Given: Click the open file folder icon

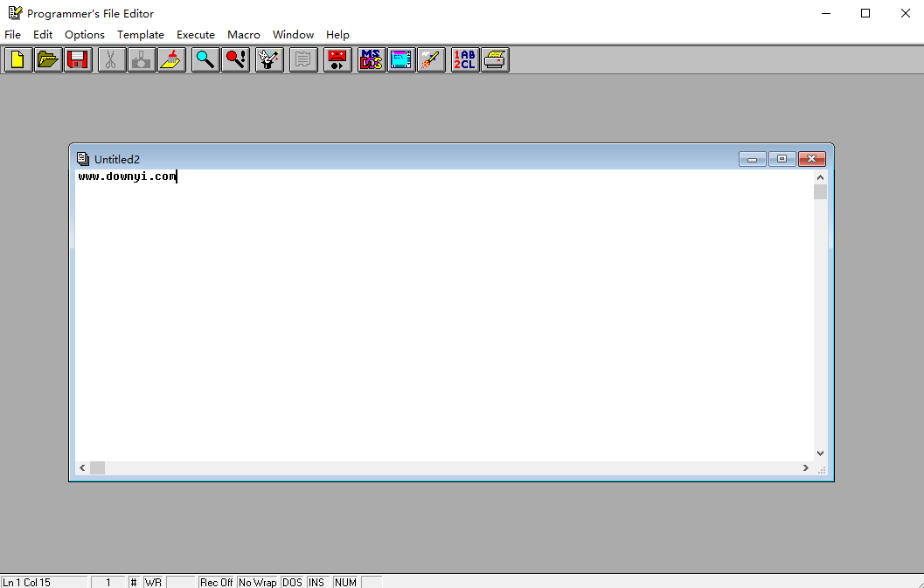Looking at the screenshot, I should tap(48, 59).
